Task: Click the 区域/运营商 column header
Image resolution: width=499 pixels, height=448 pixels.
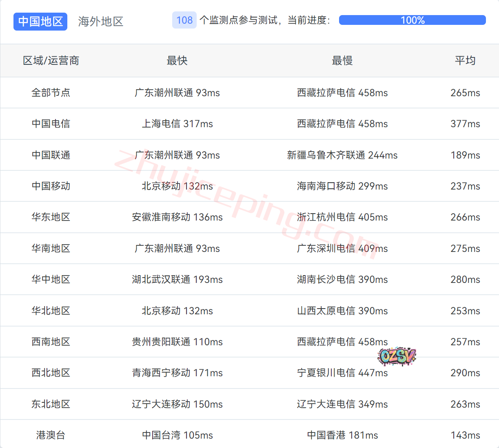Action: pos(51,61)
